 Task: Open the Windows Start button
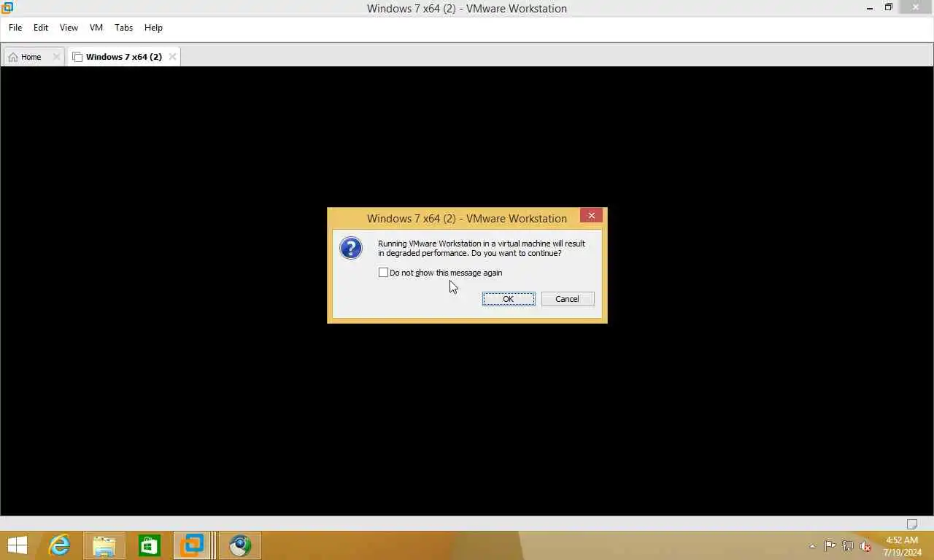pos(17,545)
